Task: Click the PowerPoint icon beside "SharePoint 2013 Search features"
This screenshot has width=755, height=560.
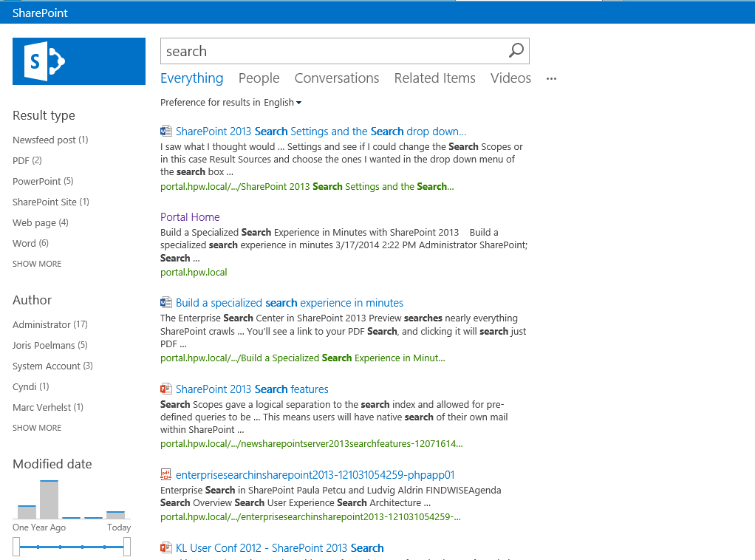Action: pyautogui.click(x=165, y=389)
